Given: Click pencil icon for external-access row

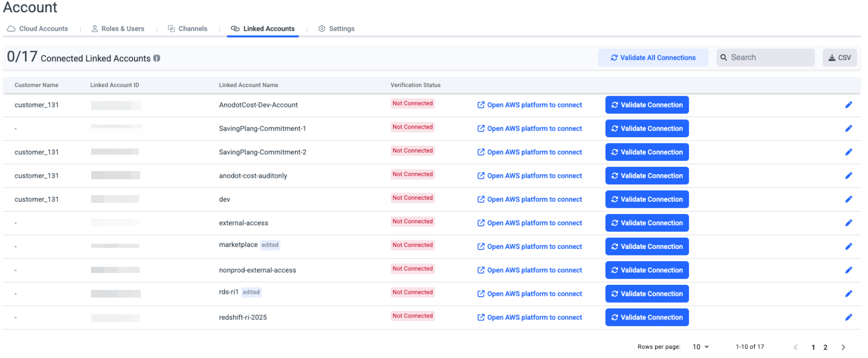Looking at the screenshot, I should tap(848, 223).
